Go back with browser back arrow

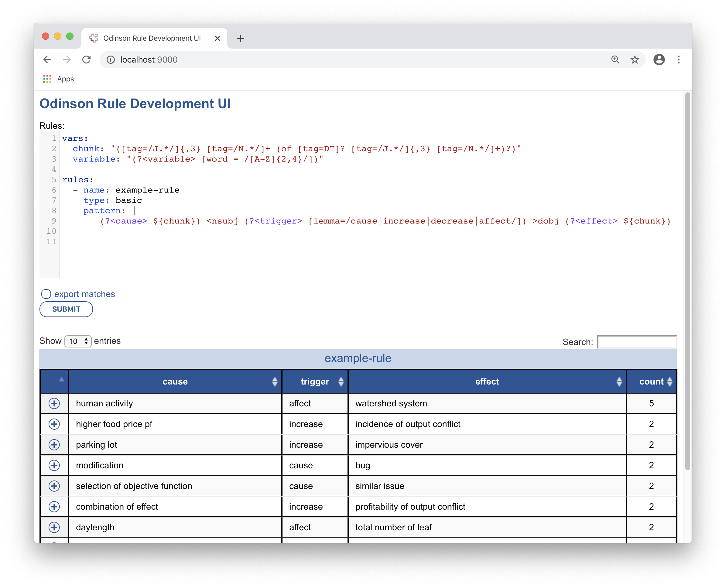click(x=47, y=60)
